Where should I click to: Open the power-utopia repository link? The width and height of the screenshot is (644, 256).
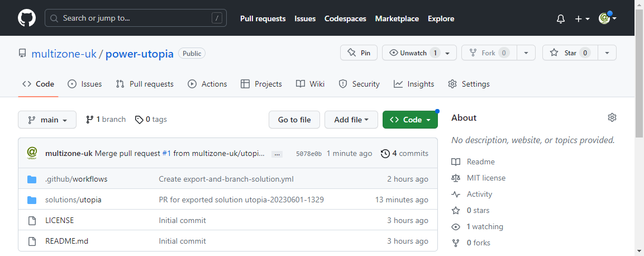click(x=140, y=54)
